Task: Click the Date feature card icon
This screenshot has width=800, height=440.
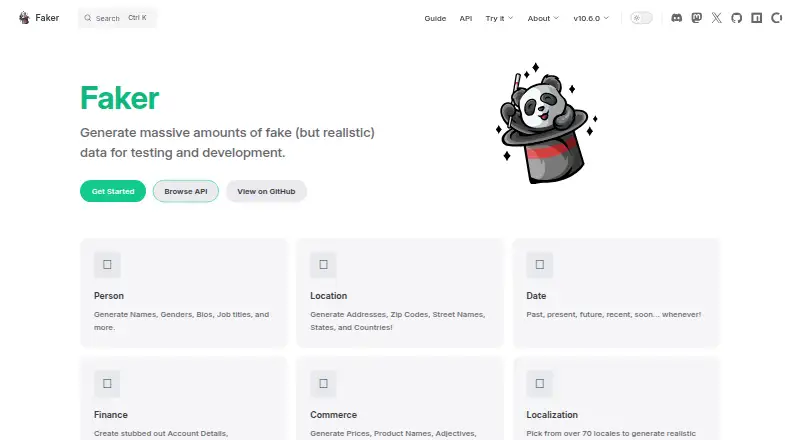Action: coord(540,264)
